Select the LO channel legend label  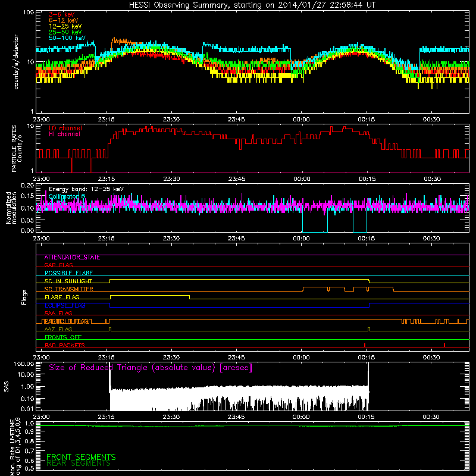(65, 128)
